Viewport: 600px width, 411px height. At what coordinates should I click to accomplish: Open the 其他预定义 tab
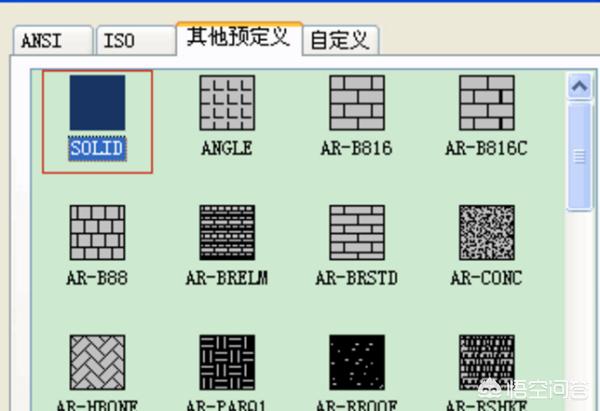tap(239, 38)
